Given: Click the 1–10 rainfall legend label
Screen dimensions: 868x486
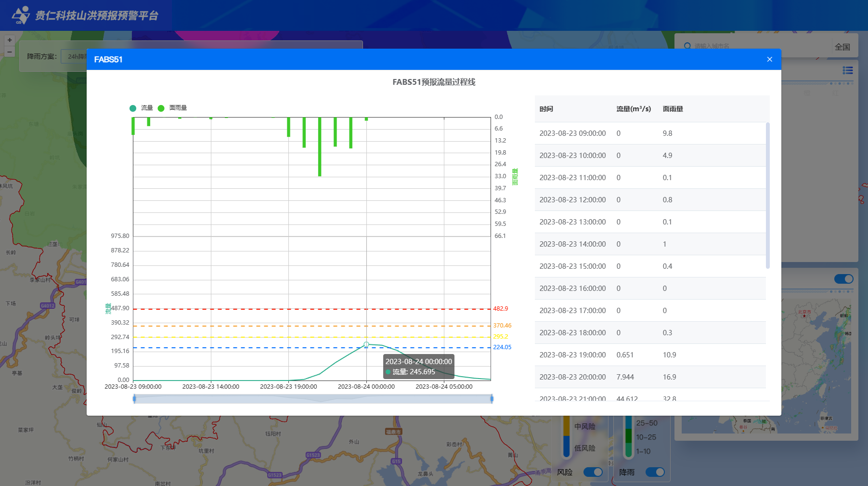Looking at the screenshot, I should [643, 451].
